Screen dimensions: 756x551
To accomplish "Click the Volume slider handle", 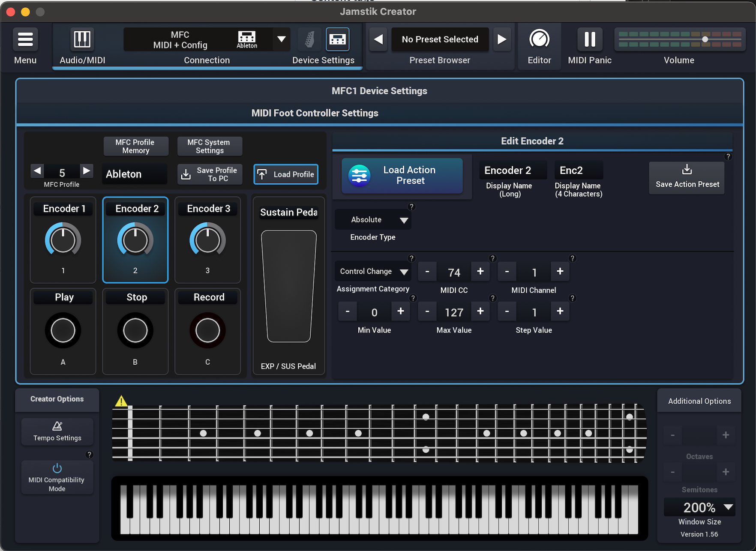I will coord(705,39).
